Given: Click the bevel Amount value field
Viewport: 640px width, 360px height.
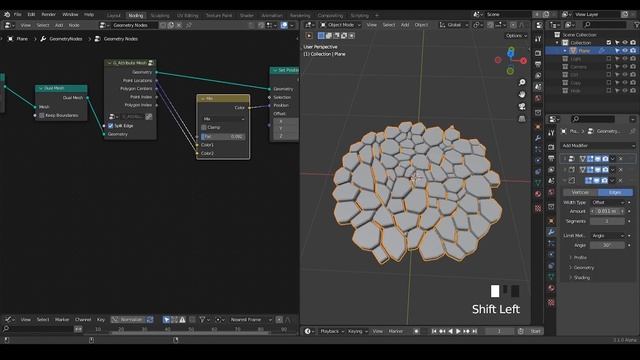Looking at the screenshot, I should 607,211.
